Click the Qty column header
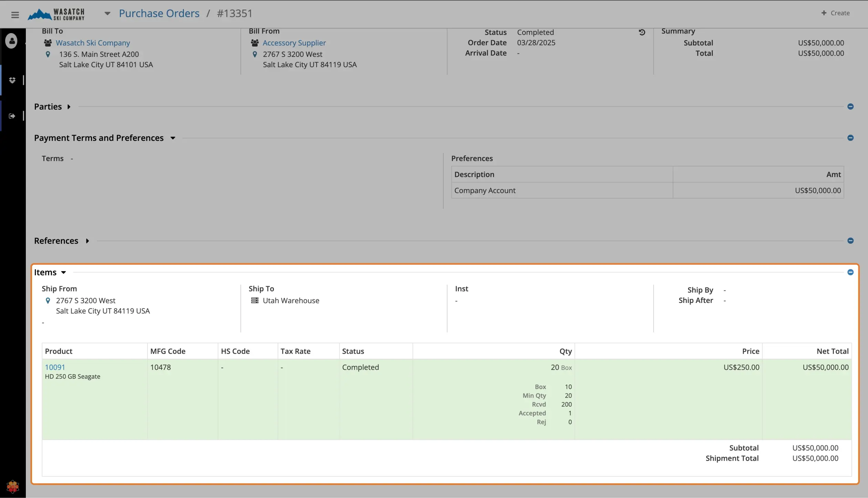Screen dimensions: 868x498 coord(494,351)
